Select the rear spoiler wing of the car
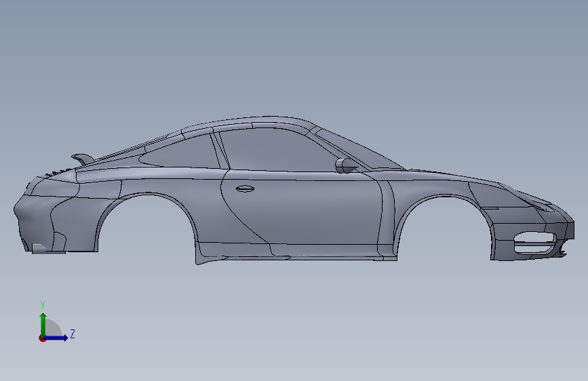 [83, 158]
